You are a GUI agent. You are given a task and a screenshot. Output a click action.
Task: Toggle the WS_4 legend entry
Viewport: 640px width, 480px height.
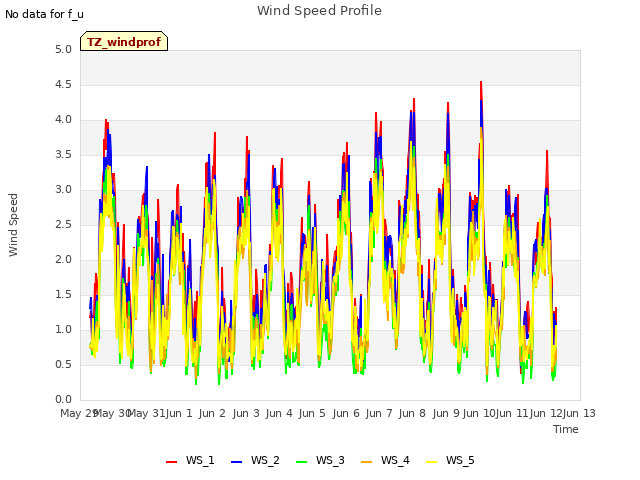[385, 460]
